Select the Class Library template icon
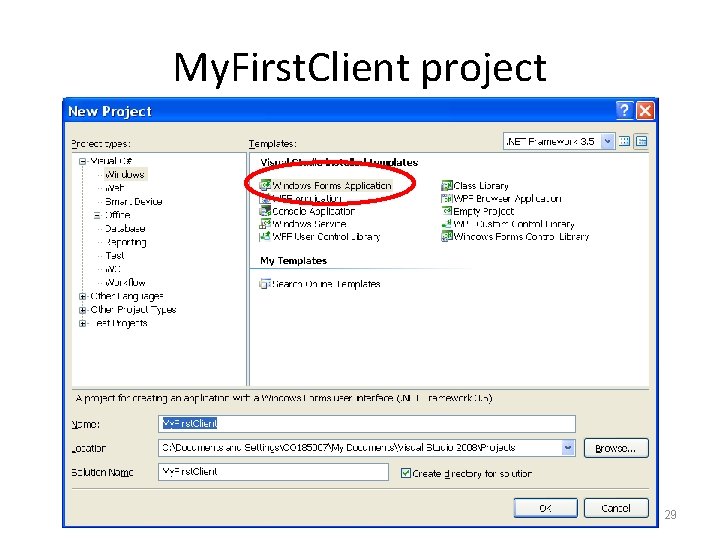This screenshot has height=540, width=720. (447, 186)
